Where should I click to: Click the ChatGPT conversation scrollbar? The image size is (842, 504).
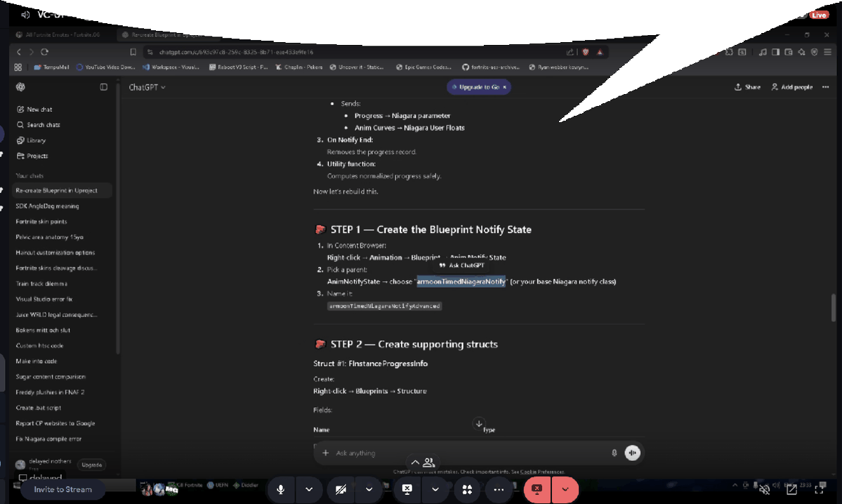click(x=833, y=307)
